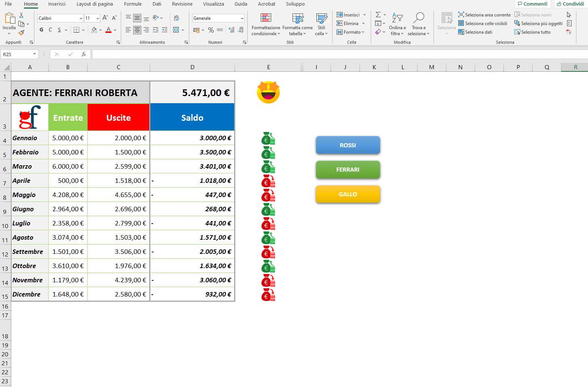Expand the Allineamento dialog launcher

(x=186, y=42)
